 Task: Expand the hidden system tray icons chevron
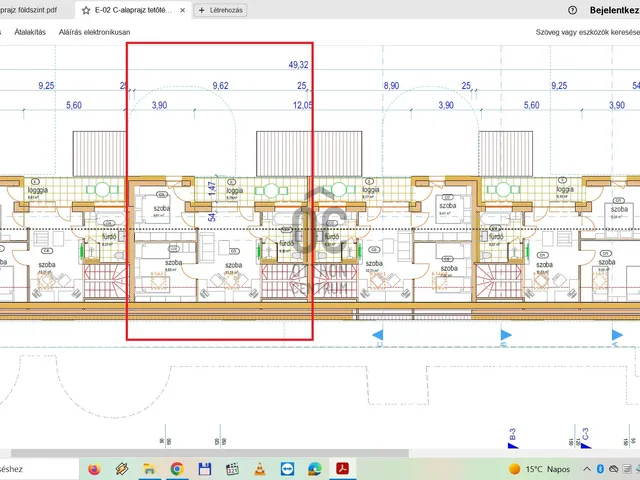coord(587,469)
